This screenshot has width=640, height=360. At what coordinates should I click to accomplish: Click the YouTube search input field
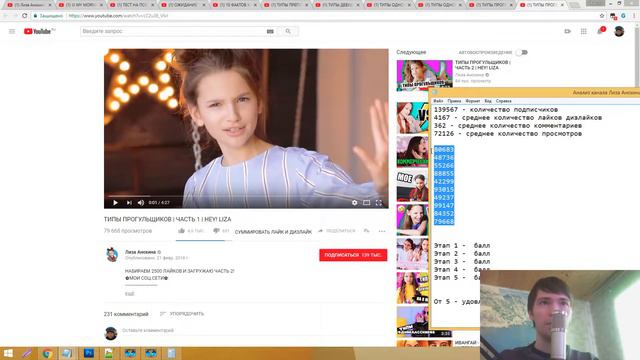point(173,31)
